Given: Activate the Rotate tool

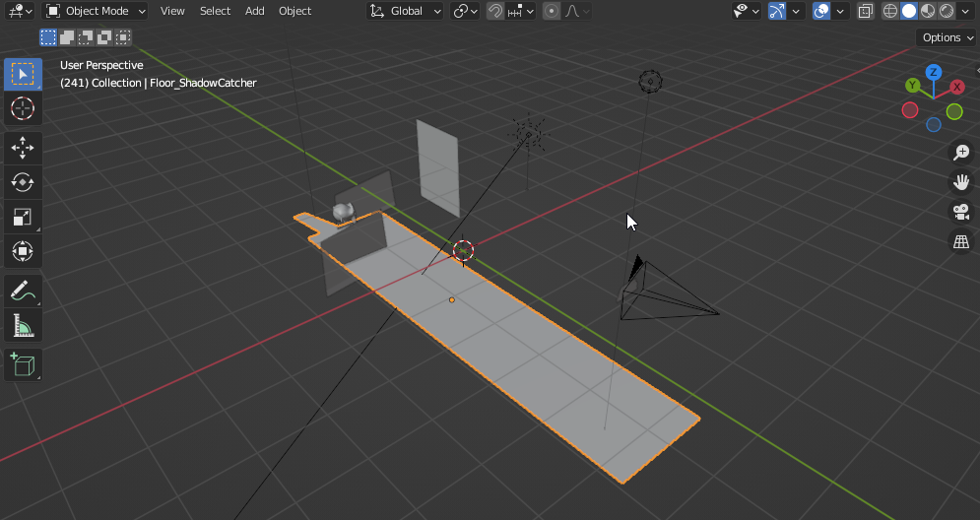Looking at the screenshot, I should pos(23,182).
